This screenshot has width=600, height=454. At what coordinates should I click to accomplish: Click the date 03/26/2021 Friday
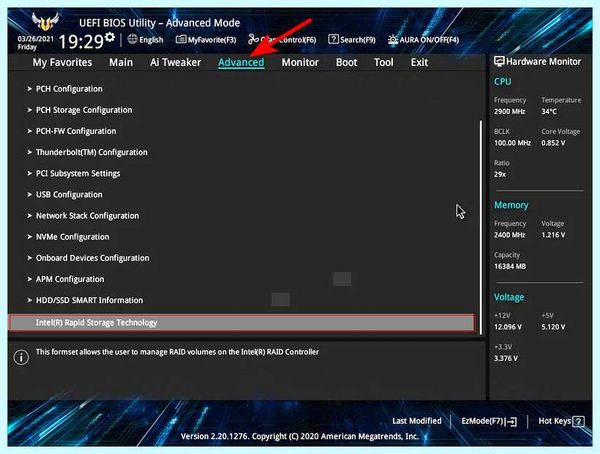pos(35,43)
